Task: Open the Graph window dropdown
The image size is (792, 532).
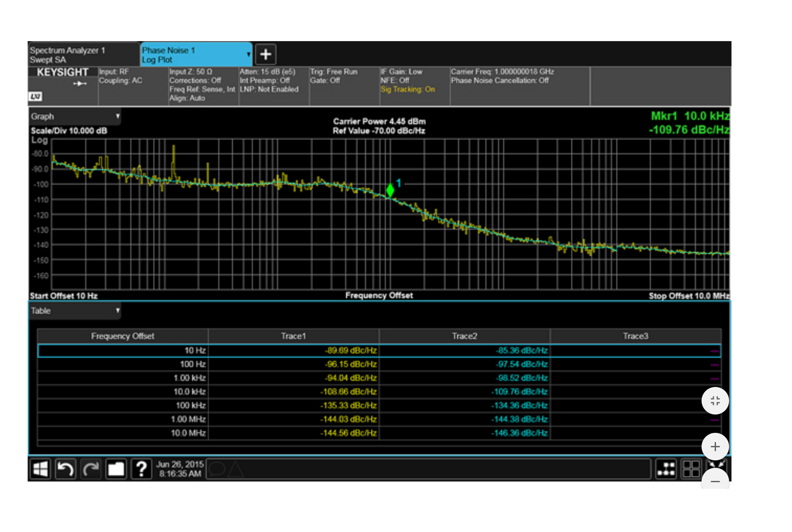Action: pyautogui.click(x=75, y=117)
